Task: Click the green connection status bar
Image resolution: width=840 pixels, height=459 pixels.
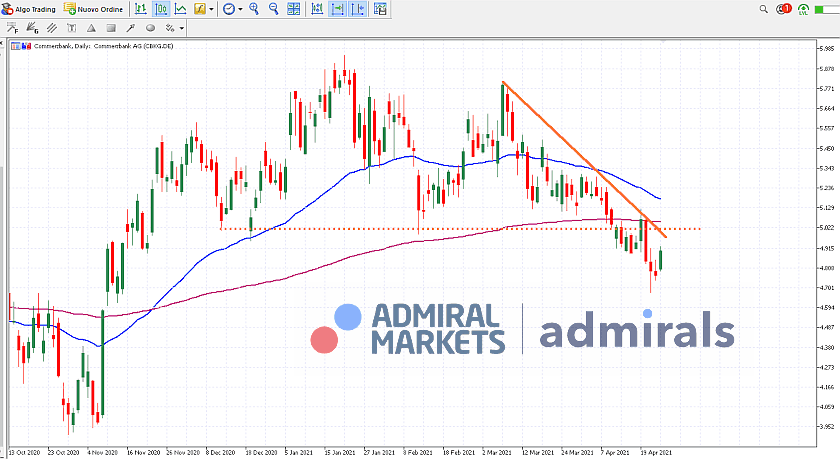Action: click(x=827, y=9)
